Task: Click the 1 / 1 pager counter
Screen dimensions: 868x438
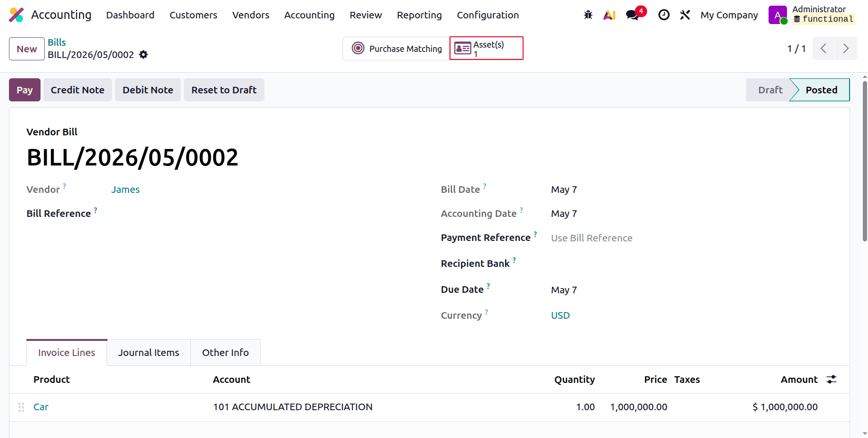Action: pyautogui.click(x=796, y=49)
